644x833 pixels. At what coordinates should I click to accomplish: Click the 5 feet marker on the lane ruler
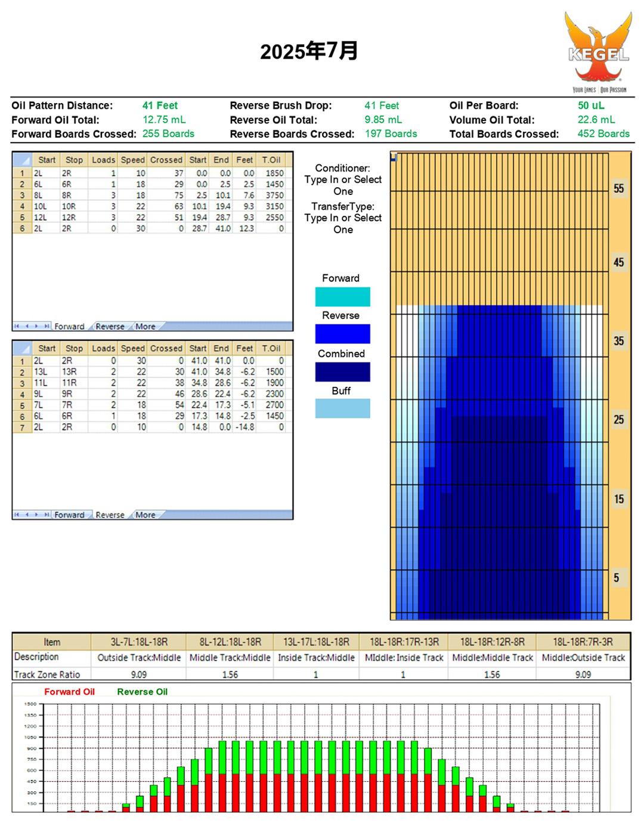617,578
